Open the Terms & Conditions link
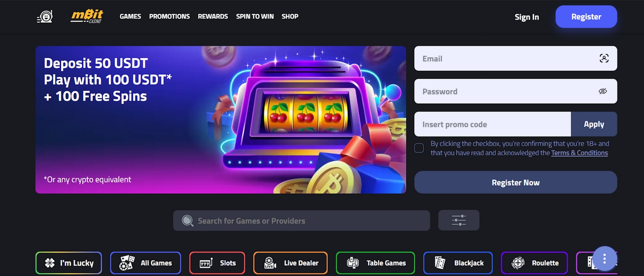This screenshot has height=276, width=644. pyautogui.click(x=579, y=153)
